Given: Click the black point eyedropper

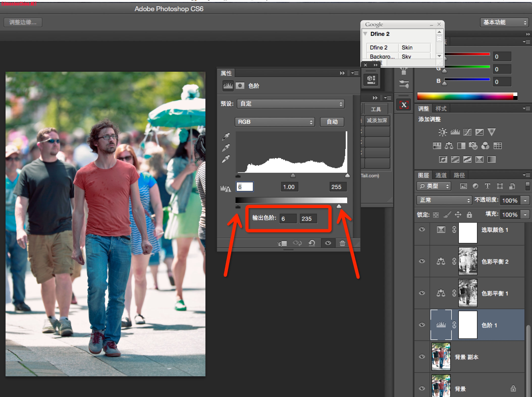Looking at the screenshot, I should [226, 137].
